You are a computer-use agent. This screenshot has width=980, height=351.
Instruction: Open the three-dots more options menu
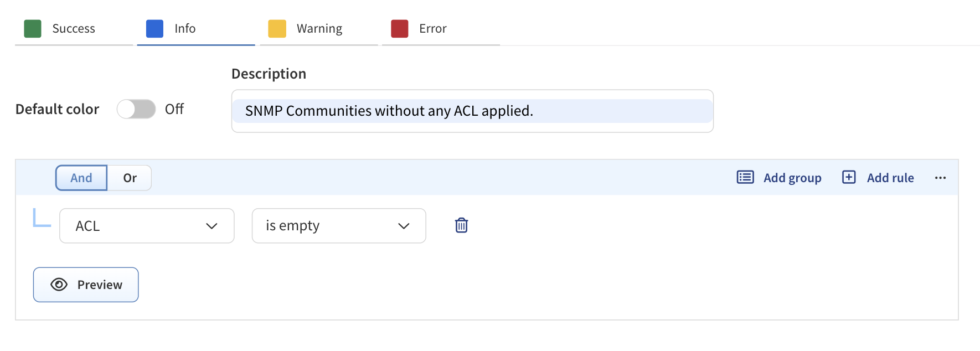point(940,178)
